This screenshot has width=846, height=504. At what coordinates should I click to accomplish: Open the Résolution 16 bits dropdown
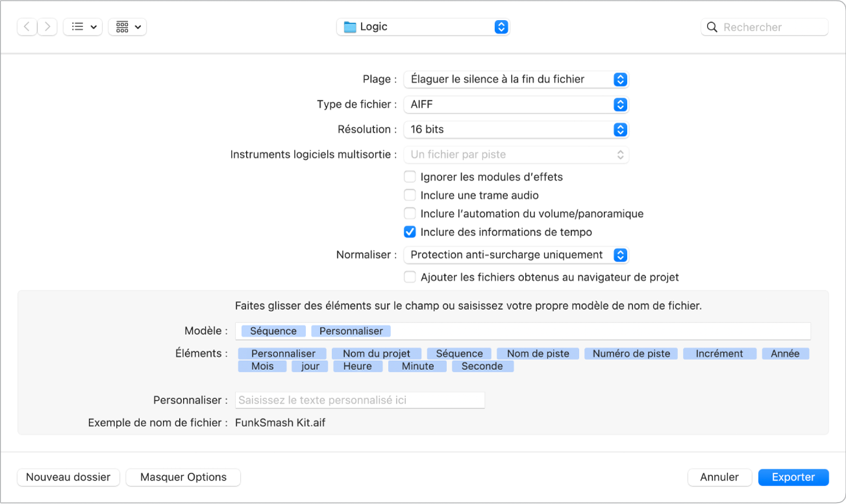516,130
